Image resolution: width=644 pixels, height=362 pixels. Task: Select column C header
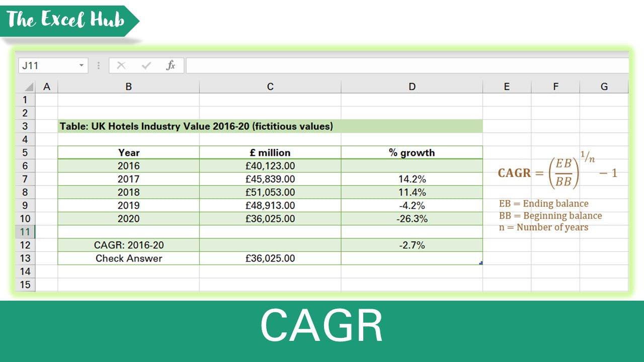pos(270,87)
